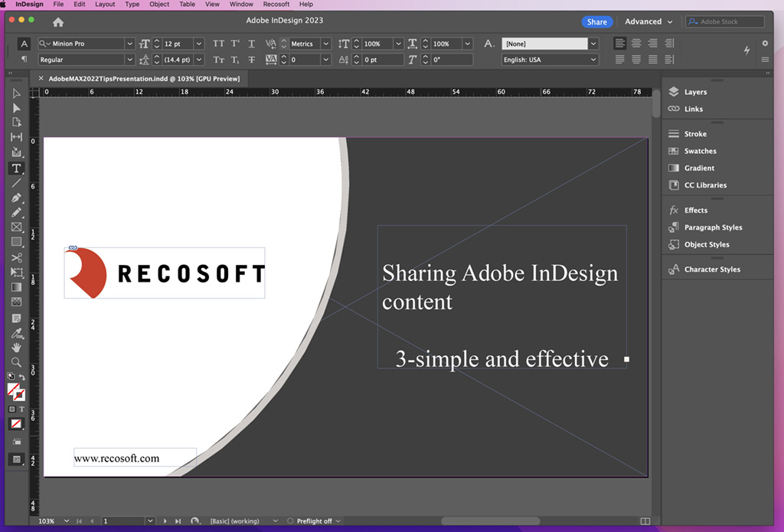Open the Minion Pro font family dropdown
The image size is (784, 532).
coord(129,44)
